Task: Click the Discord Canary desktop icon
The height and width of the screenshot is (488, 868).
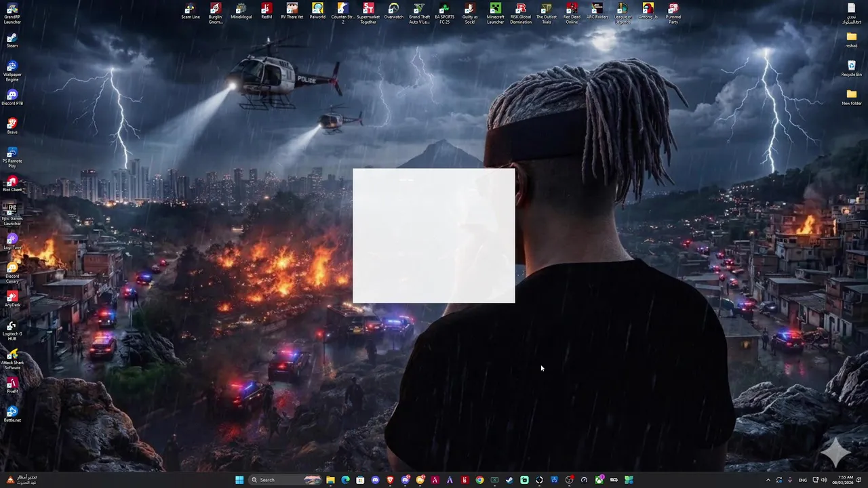Action: click(x=12, y=272)
